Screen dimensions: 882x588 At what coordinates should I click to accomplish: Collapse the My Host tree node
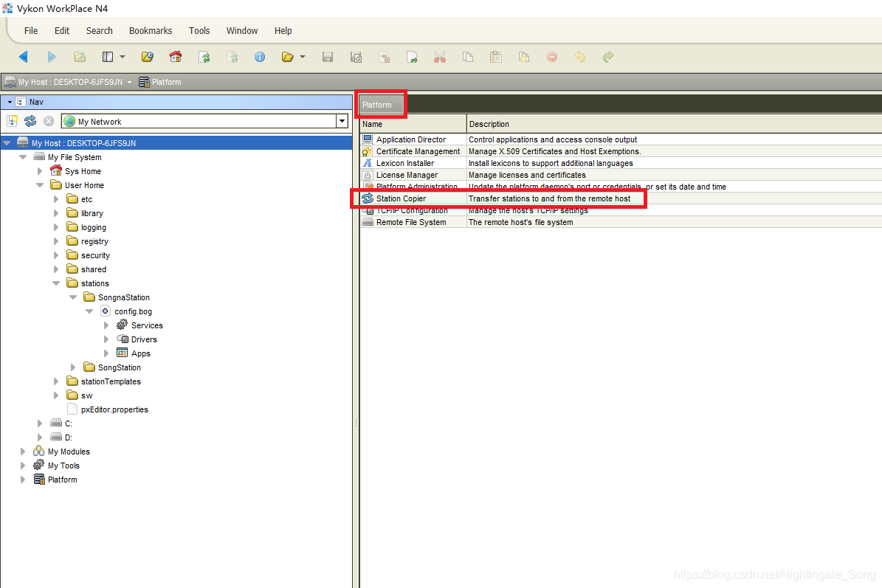tap(7, 143)
